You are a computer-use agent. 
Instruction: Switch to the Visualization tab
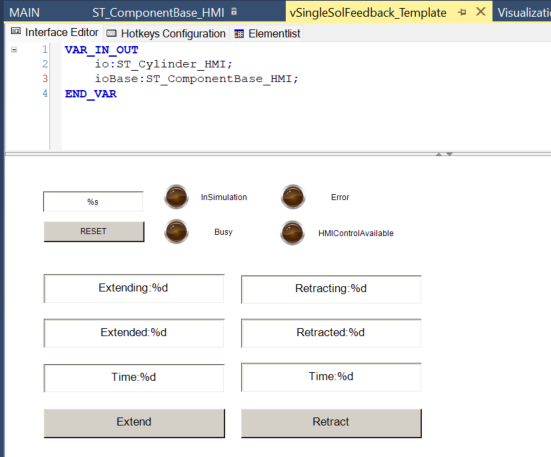[x=523, y=13]
